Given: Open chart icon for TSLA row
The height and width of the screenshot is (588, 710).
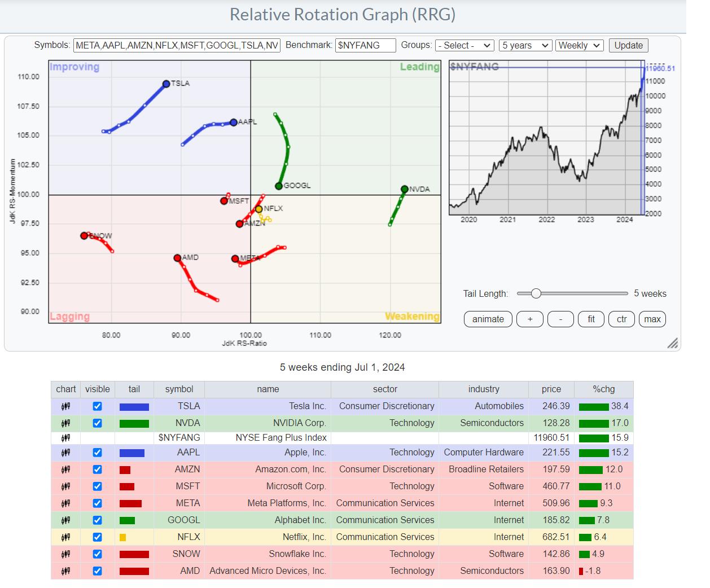Looking at the screenshot, I should click(x=65, y=406).
